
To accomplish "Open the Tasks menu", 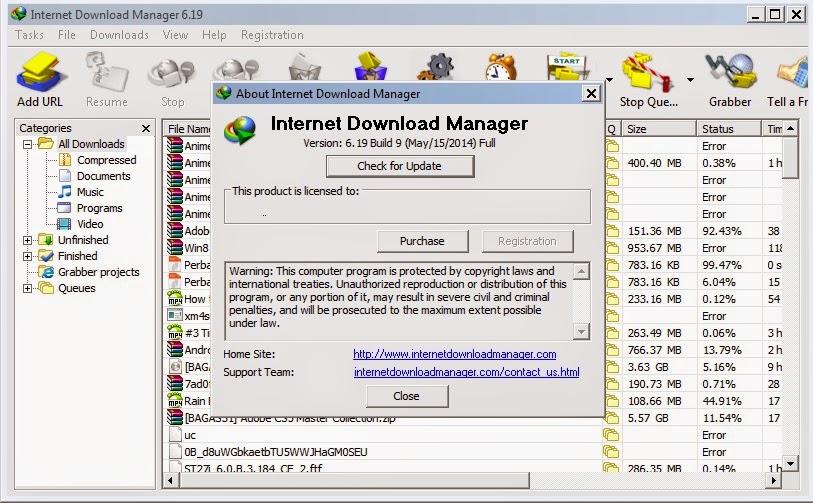I will 29,35.
